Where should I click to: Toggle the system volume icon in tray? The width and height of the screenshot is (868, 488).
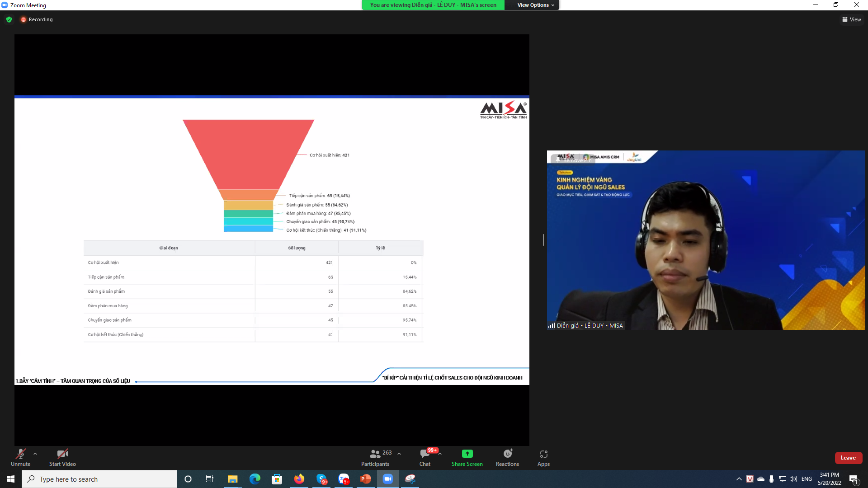tap(793, 479)
